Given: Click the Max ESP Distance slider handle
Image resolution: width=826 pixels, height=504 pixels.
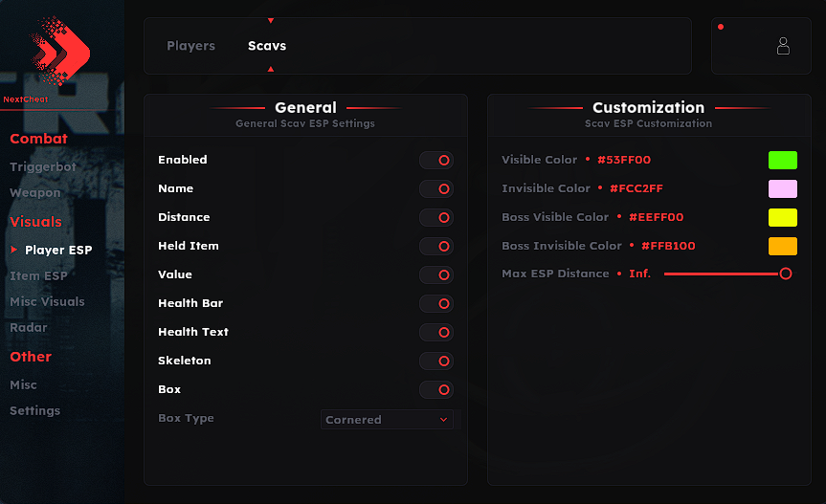Looking at the screenshot, I should coord(786,274).
